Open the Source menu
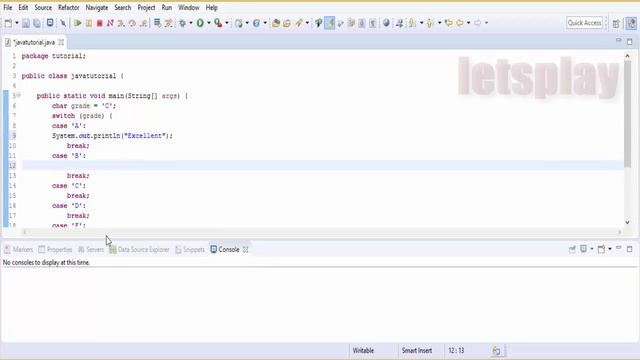The image size is (640, 360). tap(43, 8)
